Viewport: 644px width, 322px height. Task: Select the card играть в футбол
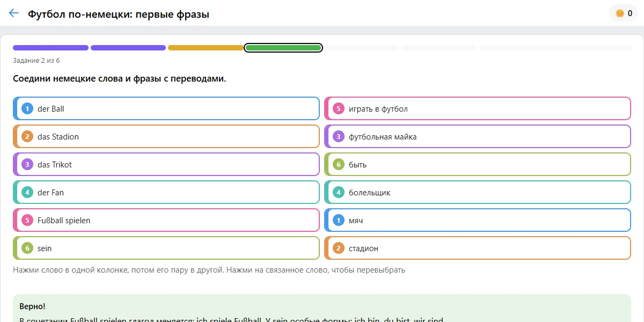478,109
